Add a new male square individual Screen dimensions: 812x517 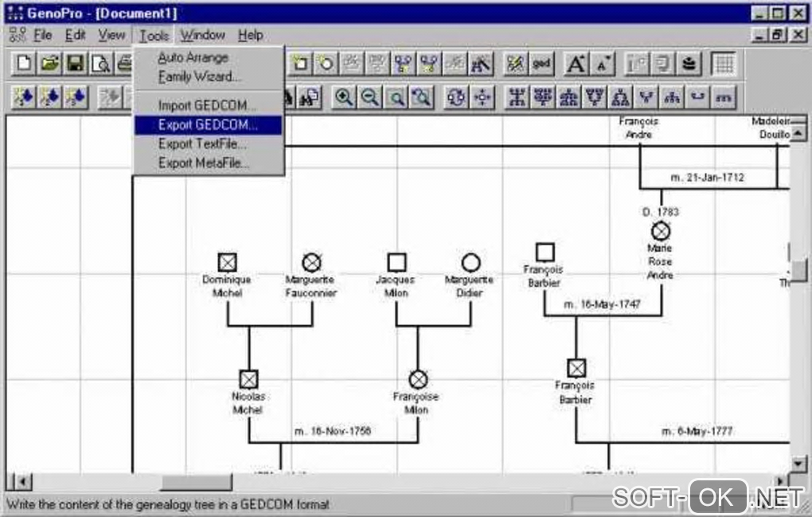[x=300, y=64]
